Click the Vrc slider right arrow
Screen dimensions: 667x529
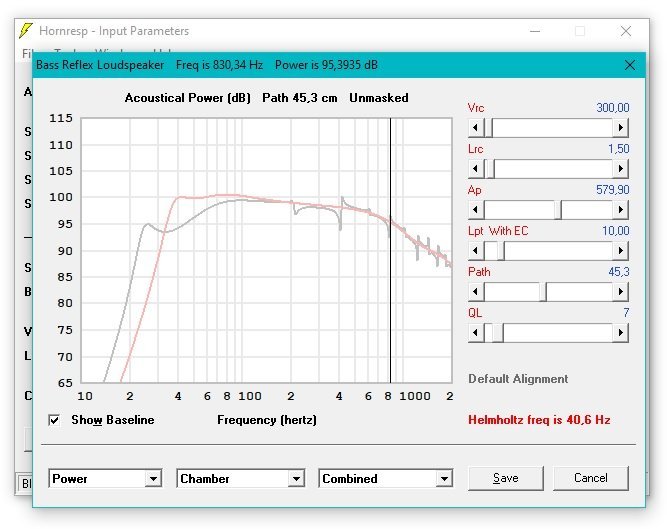pyautogui.click(x=621, y=128)
